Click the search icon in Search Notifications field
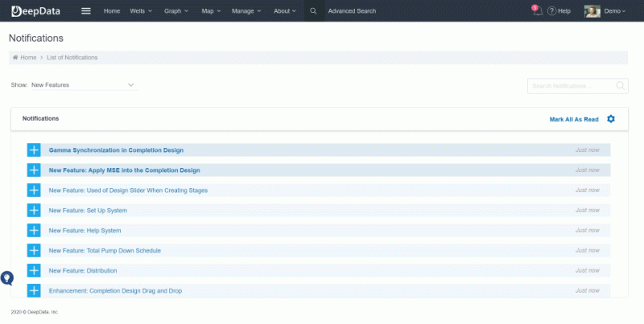The image size is (644, 324). coord(620,86)
